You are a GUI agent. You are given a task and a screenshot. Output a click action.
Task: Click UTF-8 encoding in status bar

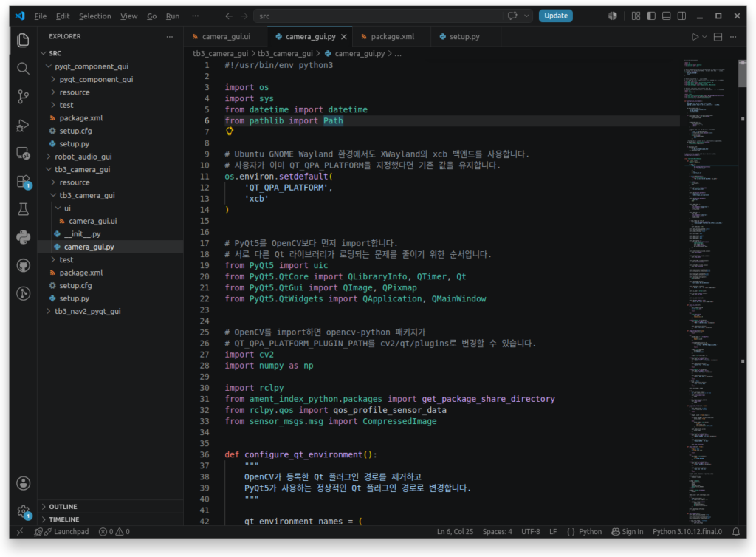pyautogui.click(x=530, y=532)
